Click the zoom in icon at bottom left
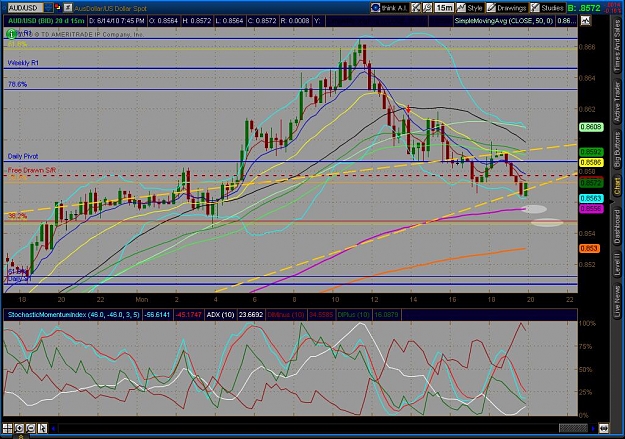 point(19,429)
